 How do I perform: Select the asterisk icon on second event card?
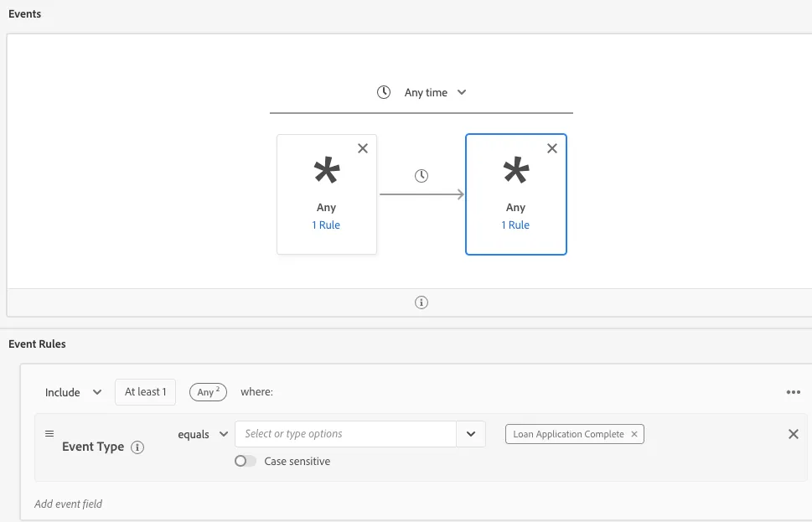[x=516, y=170]
